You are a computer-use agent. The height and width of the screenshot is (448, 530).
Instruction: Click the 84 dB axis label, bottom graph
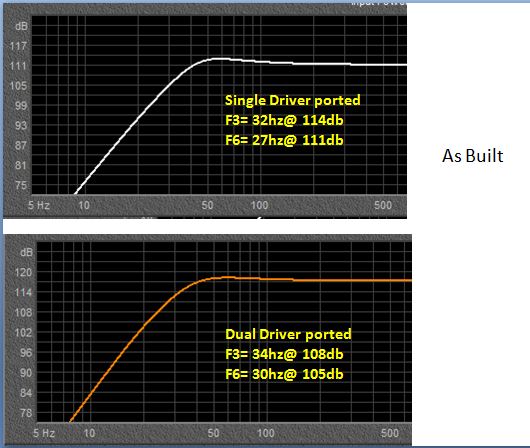pyautogui.click(x=26, y=393)
